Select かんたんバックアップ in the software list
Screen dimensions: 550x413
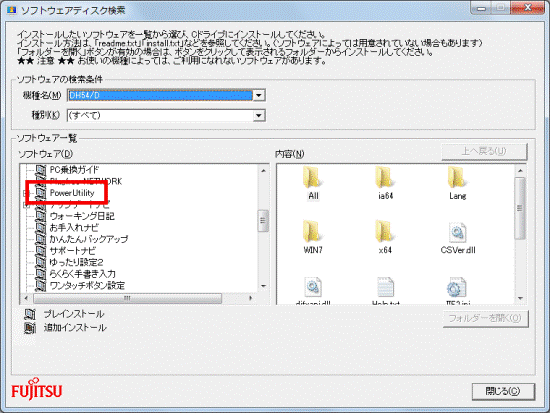[x=89, y=239]
